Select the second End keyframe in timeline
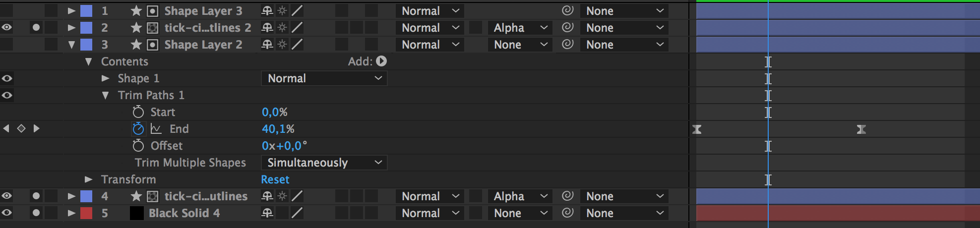 tap(861, 129)
